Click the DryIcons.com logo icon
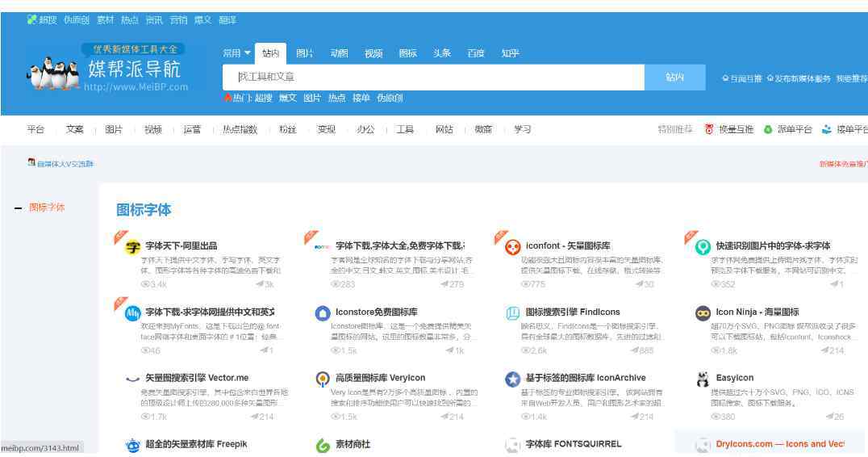This screenshot has height=457, width=868. point(703,445)
